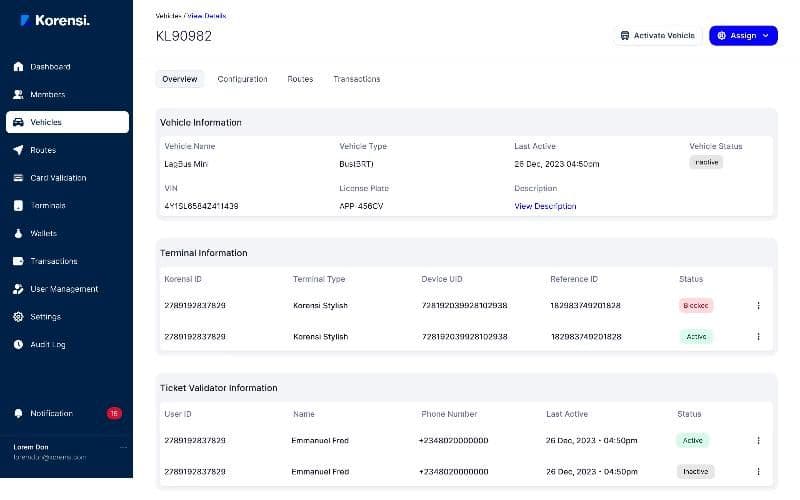Open the red notification count badge
The width and height of the screenshot is (800, 500).
tap(114, 413)
